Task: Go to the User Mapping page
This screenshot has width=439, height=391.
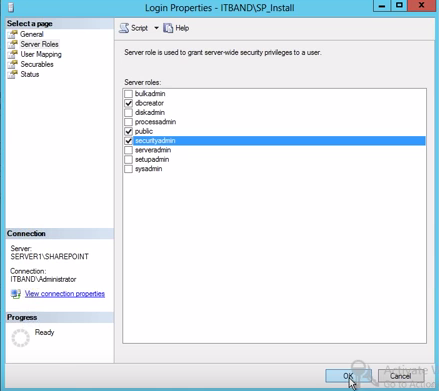Action: 41,54
